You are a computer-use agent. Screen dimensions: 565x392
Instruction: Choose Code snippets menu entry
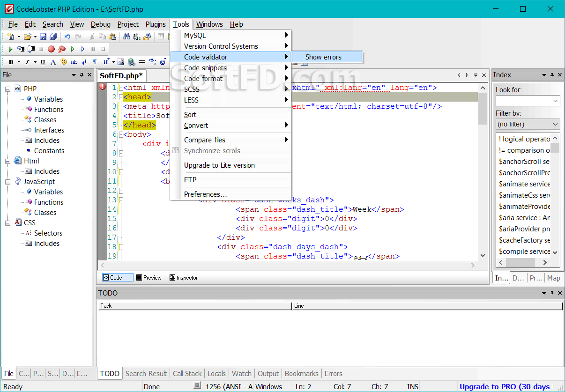coord(230,68)
